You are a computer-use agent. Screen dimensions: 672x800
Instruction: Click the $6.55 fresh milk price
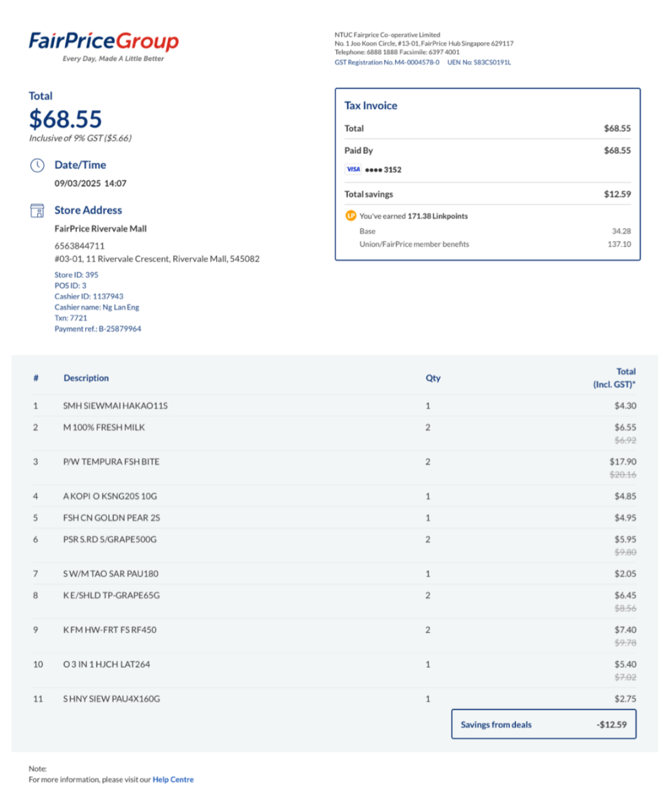point(625,427)
